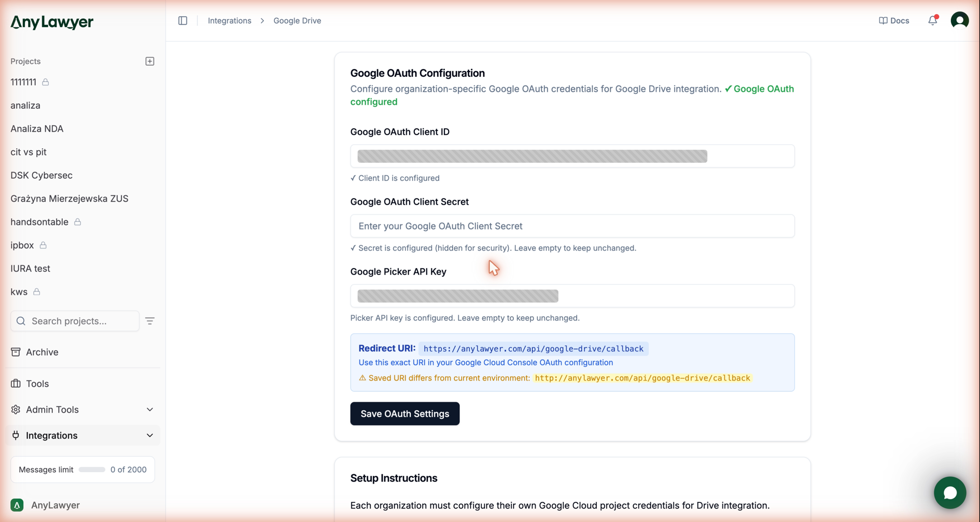Click the highlighted saved http callback URI
The width and height of the screenshot is (980, 522).
point(642,378)
